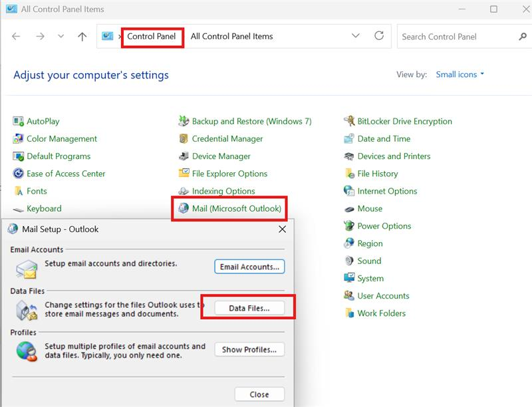The width and height of the screenshot is (532, 407).
Task: Click Control Panel breadcrumb
Action: (x=152, y=37)
